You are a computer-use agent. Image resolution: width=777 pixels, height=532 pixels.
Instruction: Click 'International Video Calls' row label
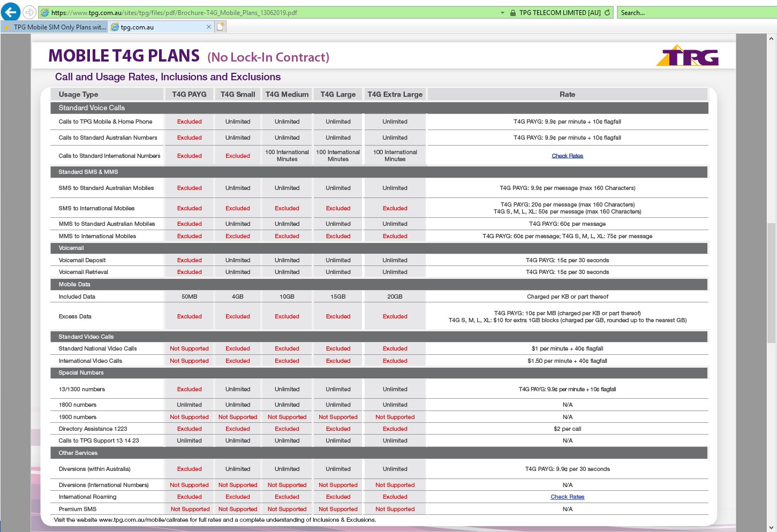pos(90,361)
